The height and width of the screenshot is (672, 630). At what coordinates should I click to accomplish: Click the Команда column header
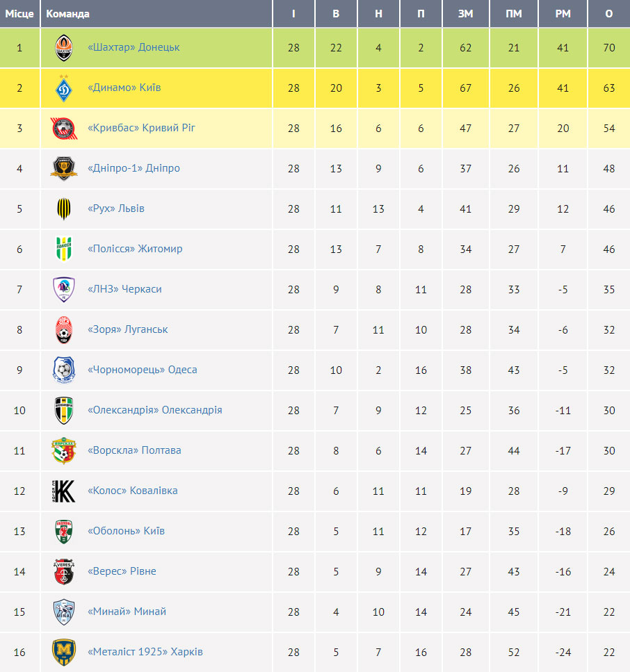click(67, 14)
